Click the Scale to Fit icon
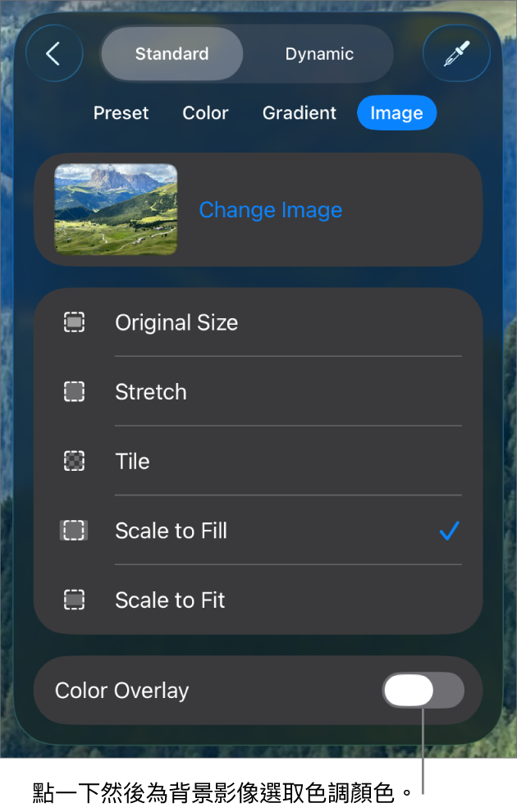Image resolution: width=517 pixels, height=812 pixels. coord(75,600)
